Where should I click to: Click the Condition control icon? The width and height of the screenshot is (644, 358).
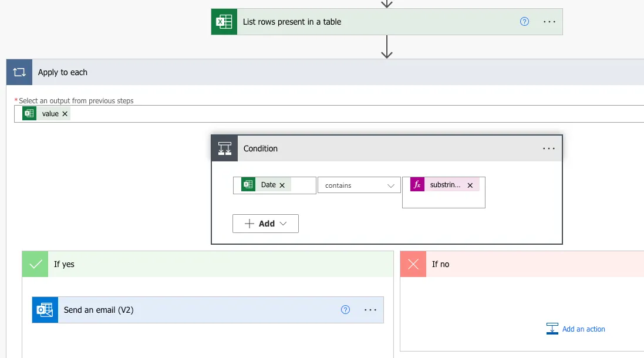coord(225,148)
